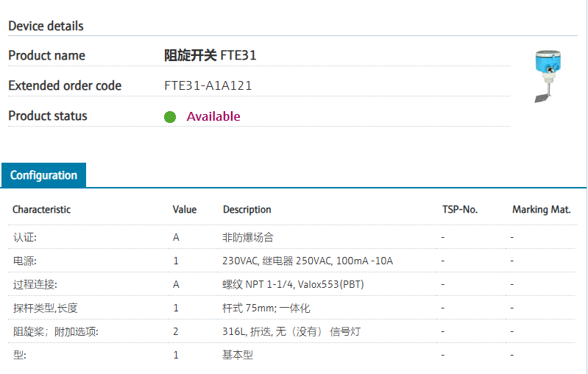Click description 230VAC relay 250VAC text
Viewport: 588px width, 374px height.
click(308, 261)
